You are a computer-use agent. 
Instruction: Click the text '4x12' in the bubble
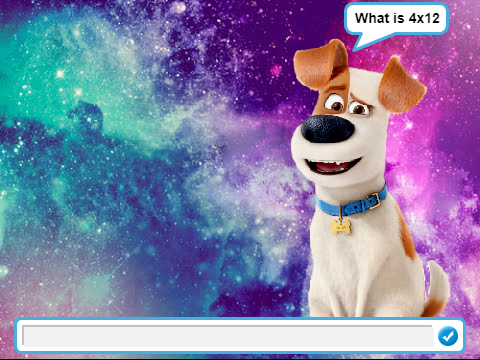coord(424,18)
